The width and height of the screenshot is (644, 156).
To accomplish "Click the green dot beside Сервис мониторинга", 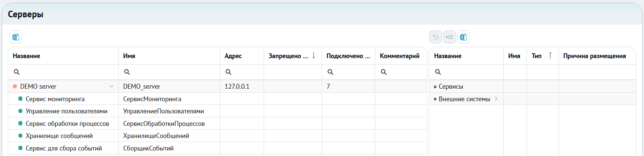I will coord(21,99).
